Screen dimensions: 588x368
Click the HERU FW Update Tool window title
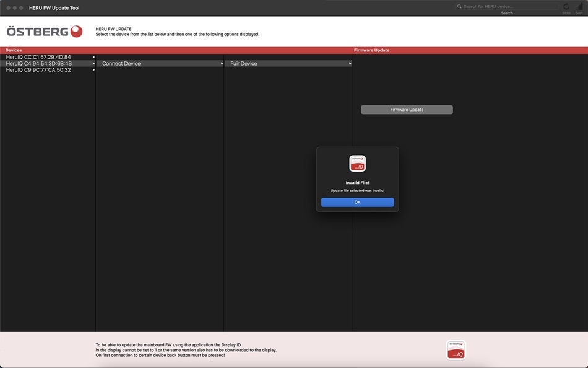54,8
